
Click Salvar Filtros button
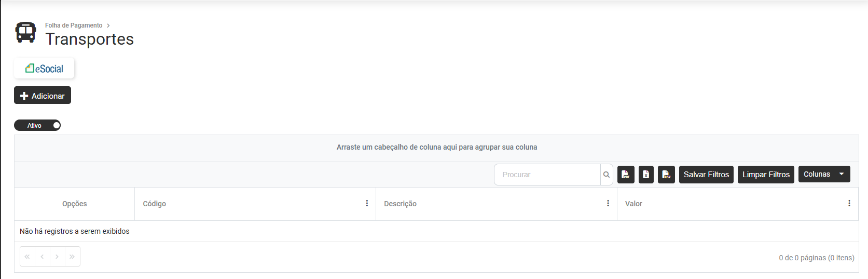[x=706, y=175]
